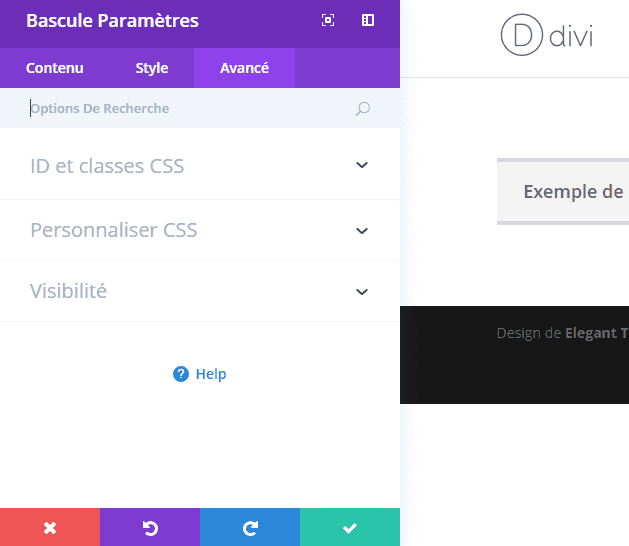Discard changes with the red X button
Screen dimensions: 629x546
tap(50, 528)
